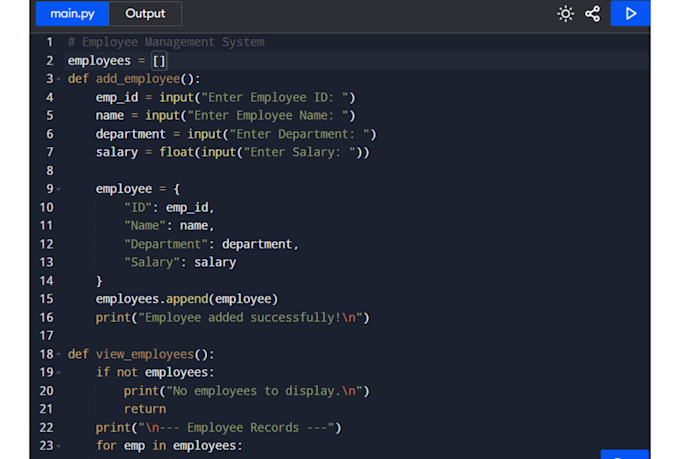Click the "Enter Employee ID: " string

click(275, 97)
